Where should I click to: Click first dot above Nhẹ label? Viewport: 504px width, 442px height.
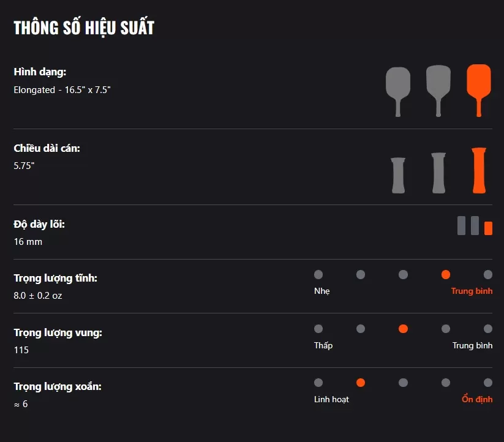click(x=318, y=275)
